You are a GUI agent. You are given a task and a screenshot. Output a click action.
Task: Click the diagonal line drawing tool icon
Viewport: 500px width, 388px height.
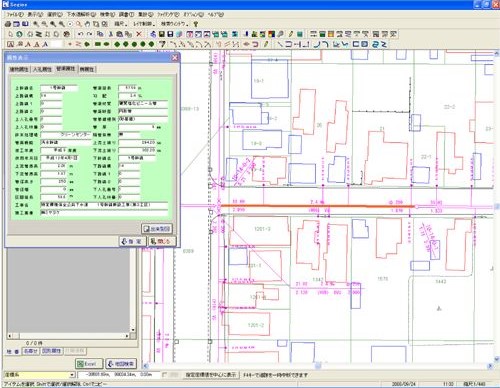[x=280, y=44]
